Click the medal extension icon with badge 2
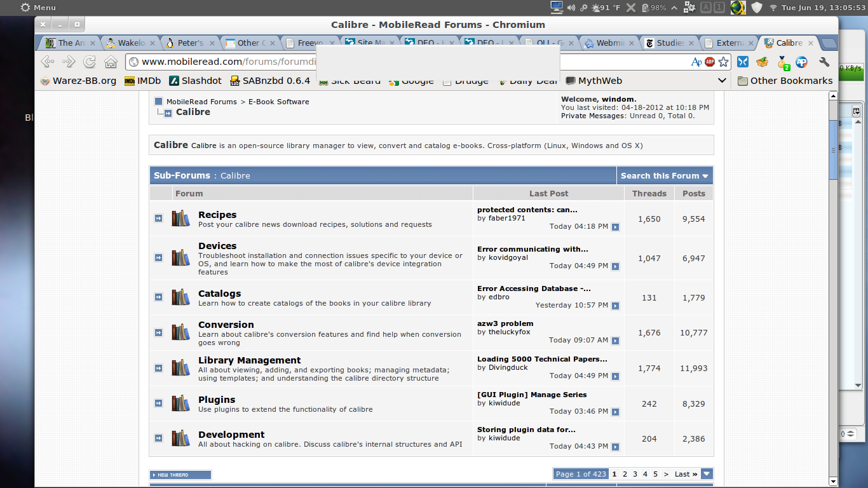Viewport: 868px width, 488px height. [783, 62]
